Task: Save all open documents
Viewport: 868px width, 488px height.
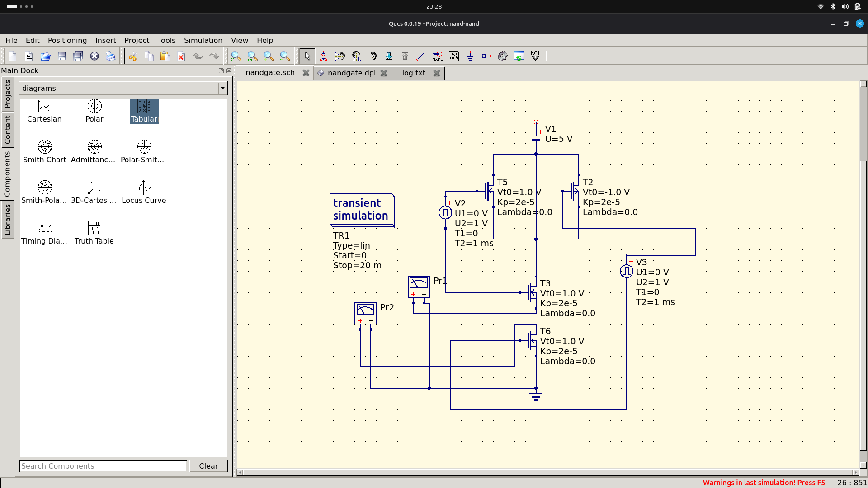Action: pyautogui.click(x=78, y=56)
